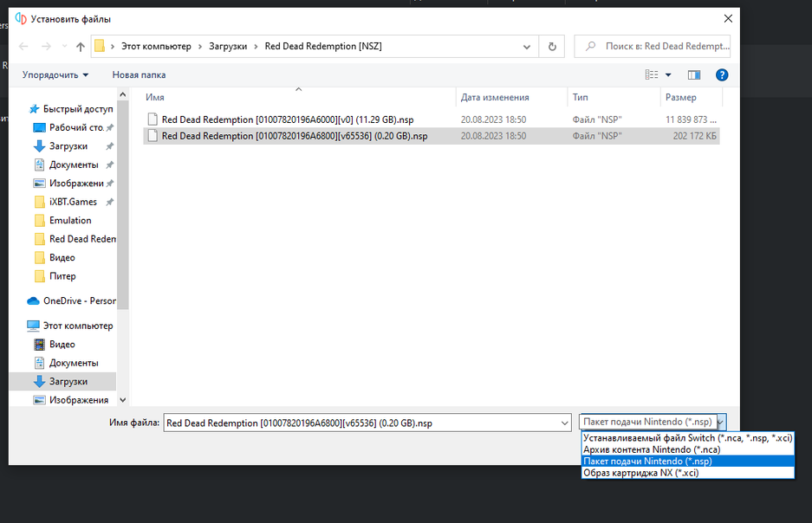Image resolution: width=812 pixels, height=523 pixels.
Task: Expand the file name history dropdown
Action: [564, 423]
